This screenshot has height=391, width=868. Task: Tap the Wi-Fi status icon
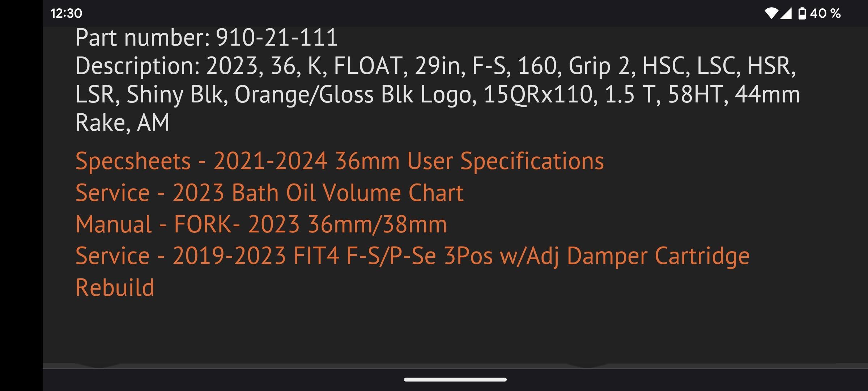(x=771, y=13)
